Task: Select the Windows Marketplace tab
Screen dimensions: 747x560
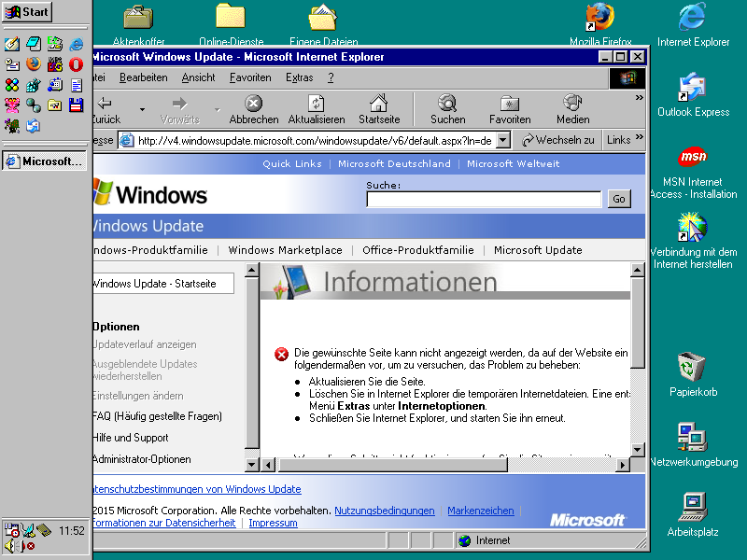Action: point(285,250)
